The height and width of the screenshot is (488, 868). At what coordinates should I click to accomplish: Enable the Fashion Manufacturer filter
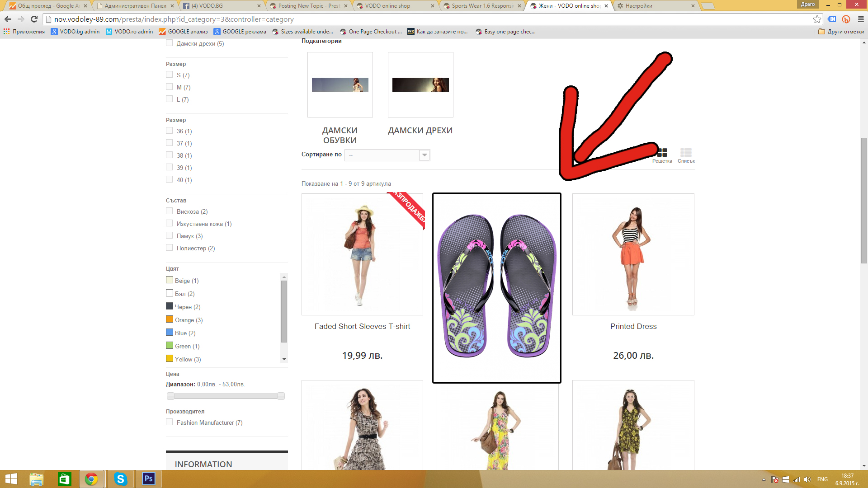[170, 422]
